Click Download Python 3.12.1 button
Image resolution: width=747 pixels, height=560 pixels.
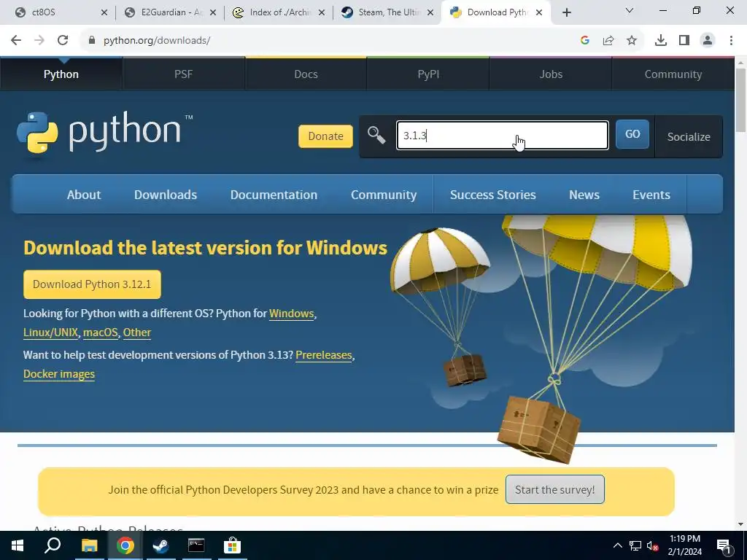pyautogui.click(x=92, y=284)
